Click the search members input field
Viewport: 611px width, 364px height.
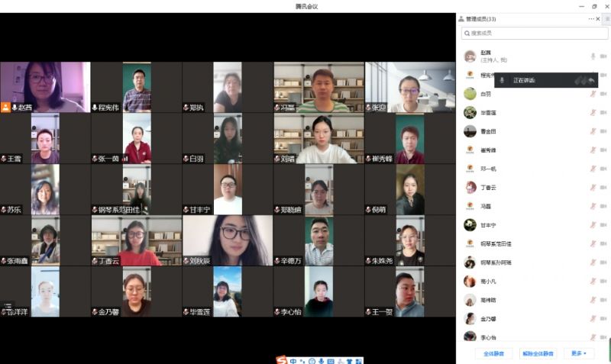pyautogui.click(x=535, y=34)
